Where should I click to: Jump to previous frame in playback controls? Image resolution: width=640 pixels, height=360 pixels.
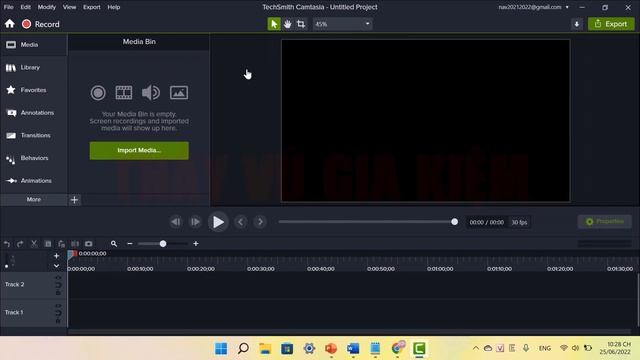tap(176, 222)
